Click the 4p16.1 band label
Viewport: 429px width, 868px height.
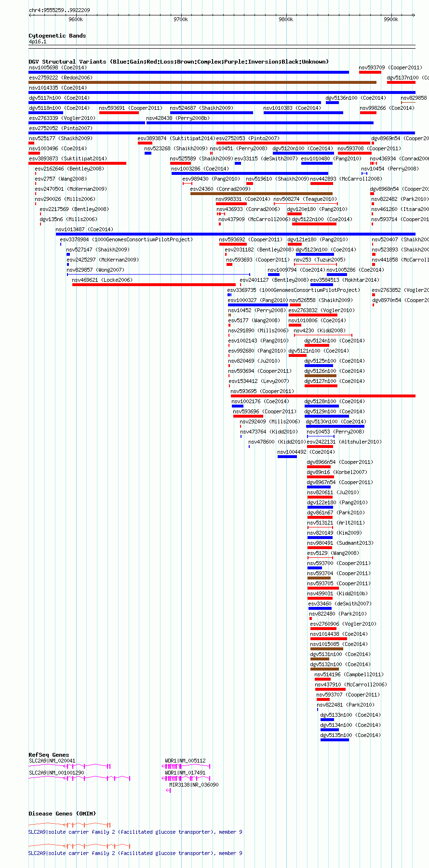[38, 42]
